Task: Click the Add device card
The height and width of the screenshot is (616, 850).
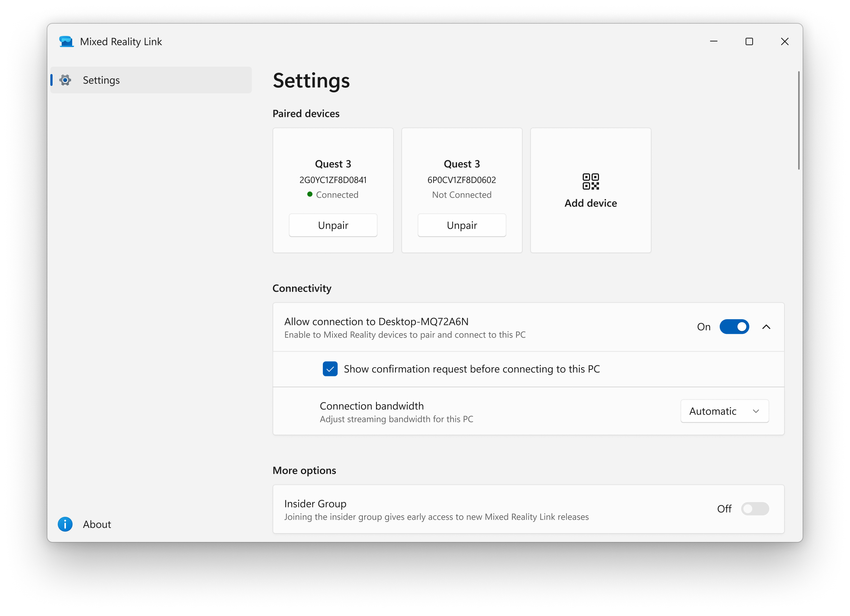Action: coord(590,190)
